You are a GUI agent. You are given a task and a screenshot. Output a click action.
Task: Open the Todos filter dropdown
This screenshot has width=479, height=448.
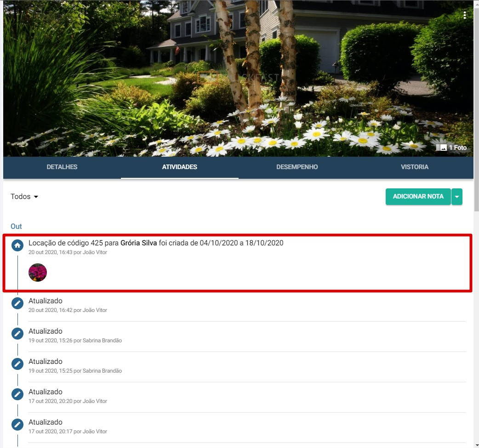tap(24, 196)
